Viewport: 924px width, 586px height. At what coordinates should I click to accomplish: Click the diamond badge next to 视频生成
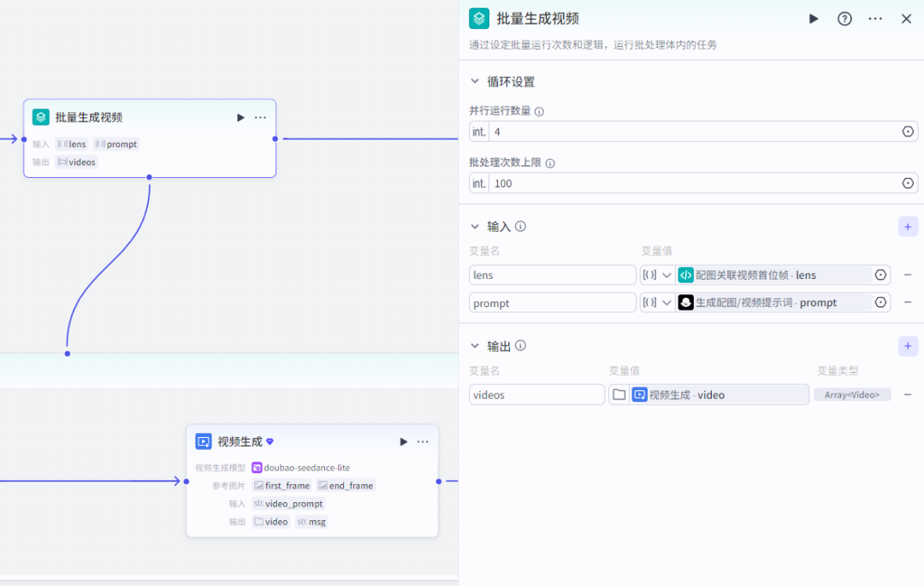(x=269, y=441)
